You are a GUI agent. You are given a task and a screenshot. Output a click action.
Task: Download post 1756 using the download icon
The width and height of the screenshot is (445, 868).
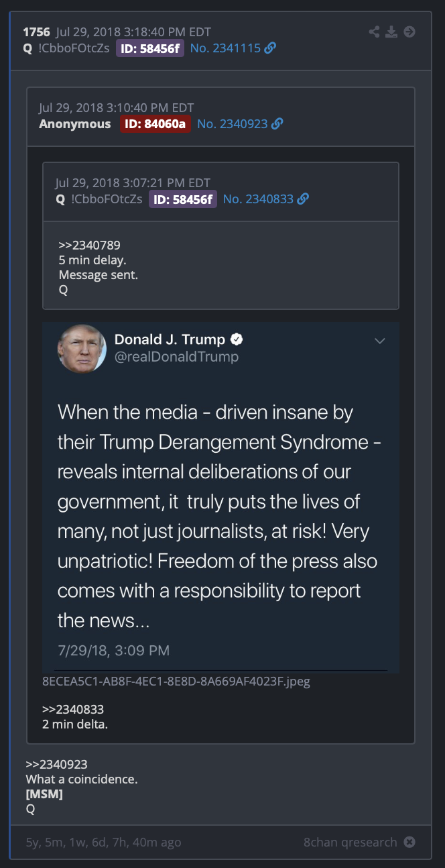(391, 32)
